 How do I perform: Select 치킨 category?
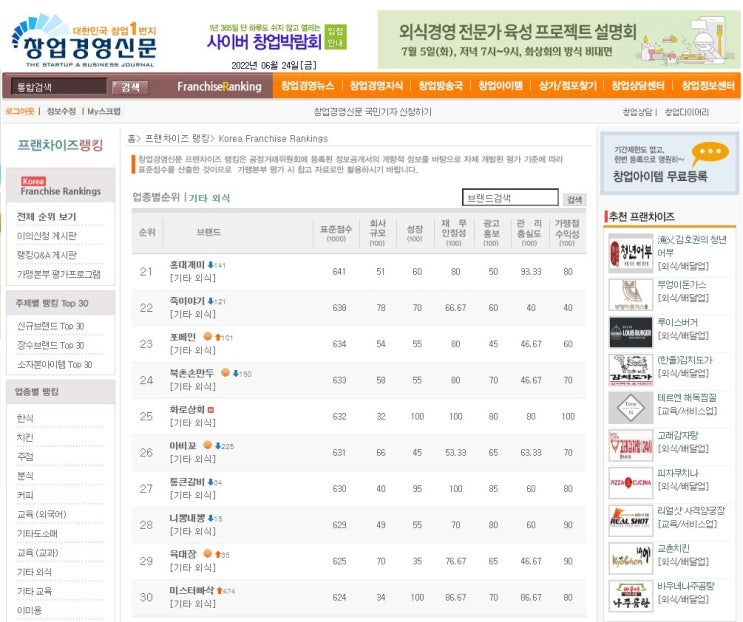[x=25, y=437]
